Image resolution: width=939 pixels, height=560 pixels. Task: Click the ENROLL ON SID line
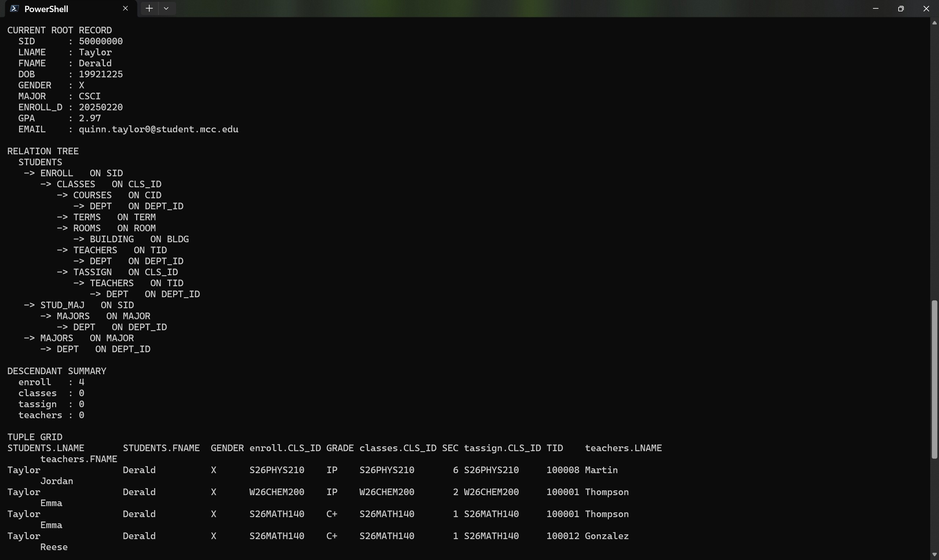click(73, 173)
